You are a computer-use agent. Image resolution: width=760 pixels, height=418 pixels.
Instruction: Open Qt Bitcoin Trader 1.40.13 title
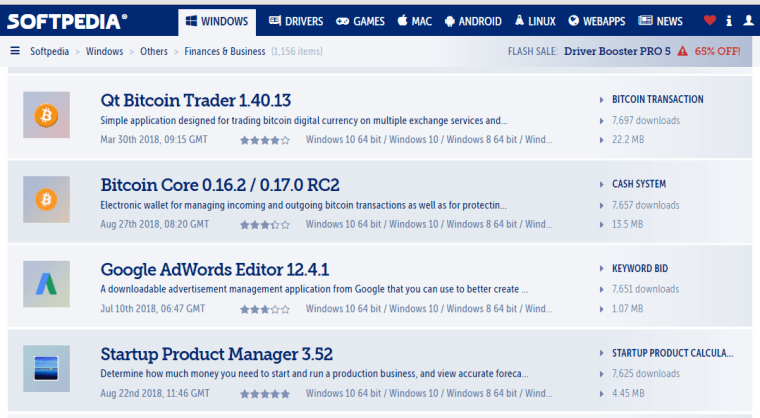tap(196, 100)
